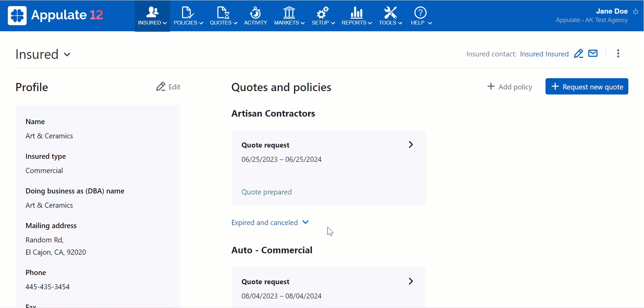Click the REPORTS menu label
This screenshot has width=644, height=308.
pos(354,23)
